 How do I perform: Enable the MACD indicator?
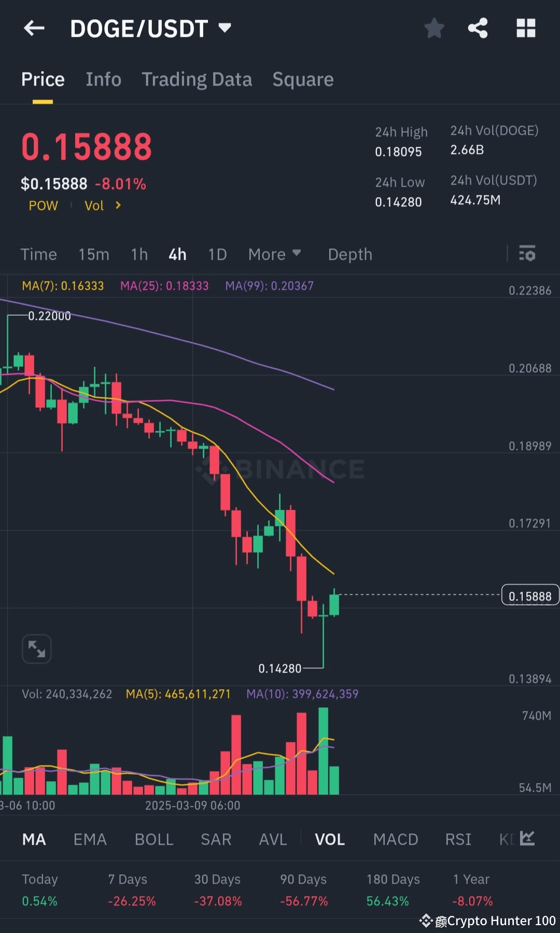tap(395, 839)
